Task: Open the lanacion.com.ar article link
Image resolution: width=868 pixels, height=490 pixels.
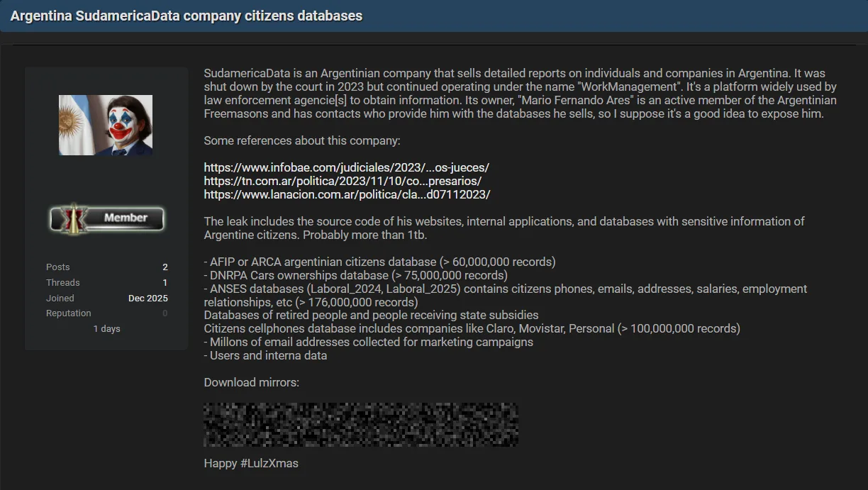Action: tap(347, 194)
